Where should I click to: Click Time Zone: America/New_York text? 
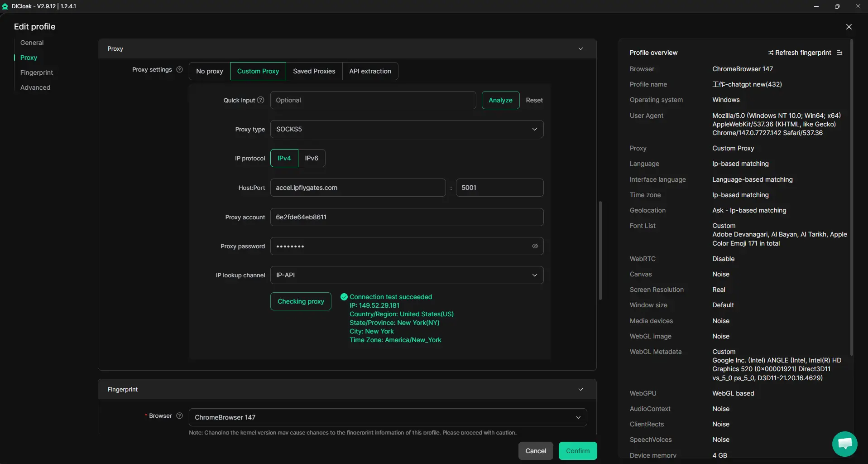tap(395, 340)
